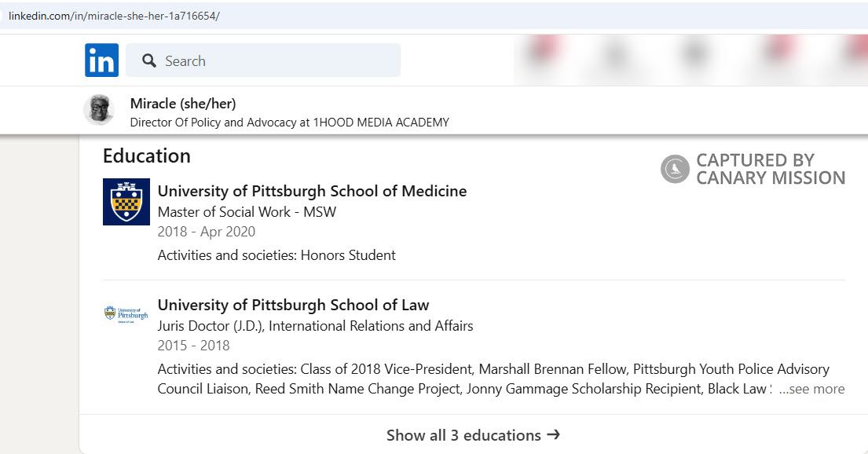868x454 pixels.
Task: Click the Honors Student activities line
Action: coord(277,255)
